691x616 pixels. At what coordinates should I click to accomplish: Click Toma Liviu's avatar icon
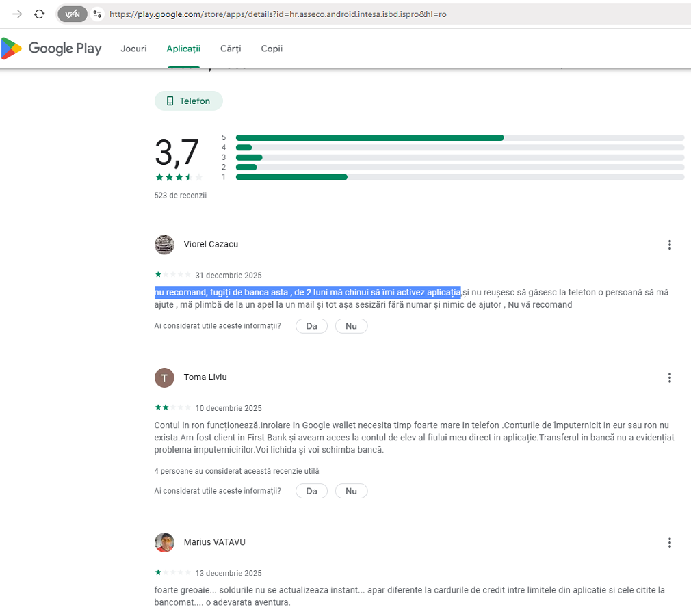click(164, 377)
